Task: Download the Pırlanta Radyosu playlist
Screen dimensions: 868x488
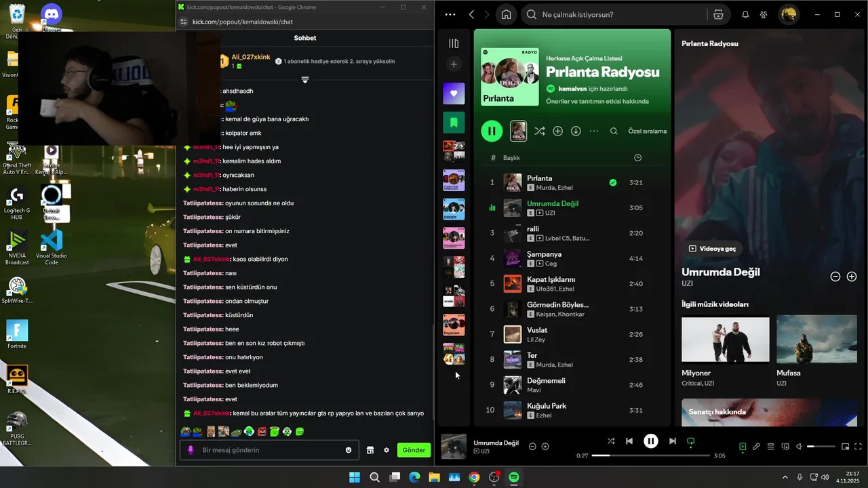Action: point(576,131)
